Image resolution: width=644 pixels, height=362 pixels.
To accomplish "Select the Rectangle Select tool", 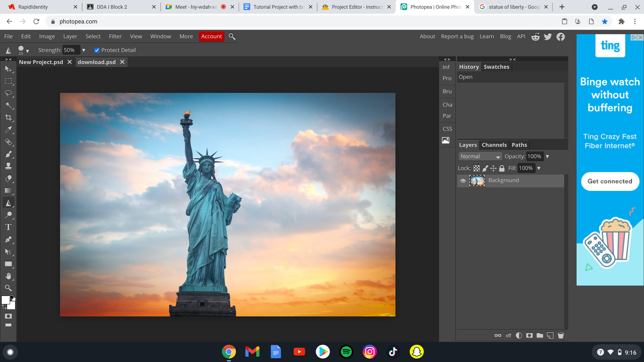I will coord(8,81).
